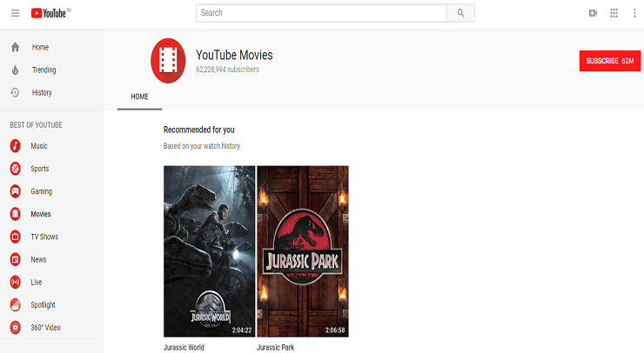Open the hamburger guide menu
Image resolution: width=644 pixels, height=353 pixels.
pyautogui.click(x=15, y=13)
